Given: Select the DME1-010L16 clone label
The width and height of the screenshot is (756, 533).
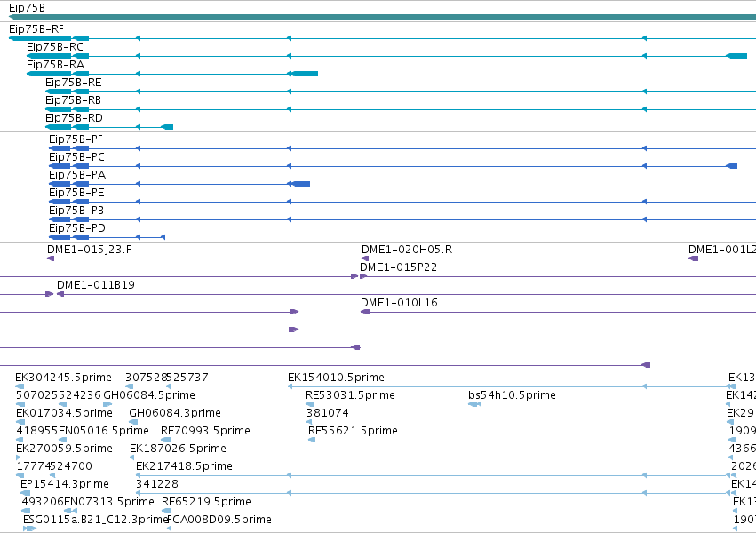Looking at the screenshot, I should (399, 303).
